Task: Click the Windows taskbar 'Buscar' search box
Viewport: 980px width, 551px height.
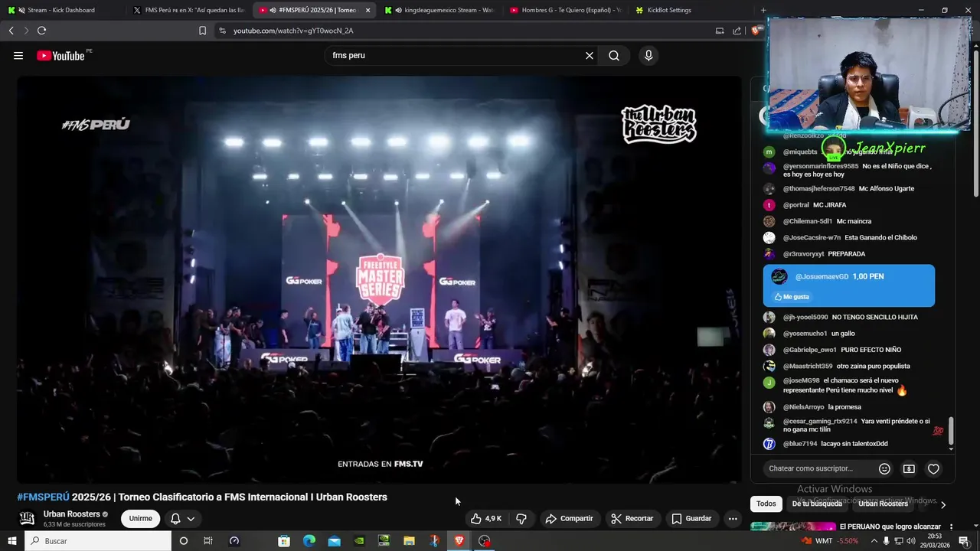Action: pyautogui.click(x=98, y=541)
